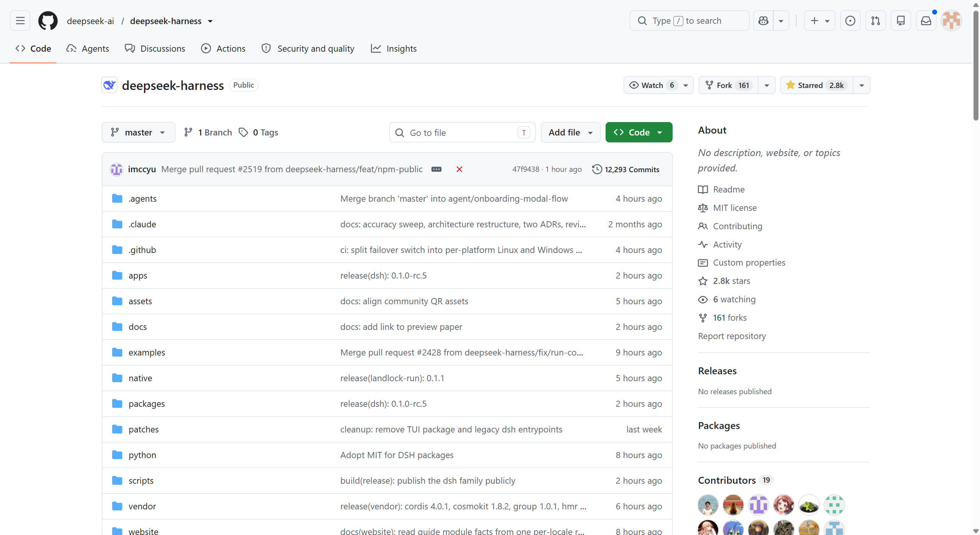The width and height of the screenshot is (980, 535).
Task: Click imccyu's commit author avatar
Action: pos(116,169)
